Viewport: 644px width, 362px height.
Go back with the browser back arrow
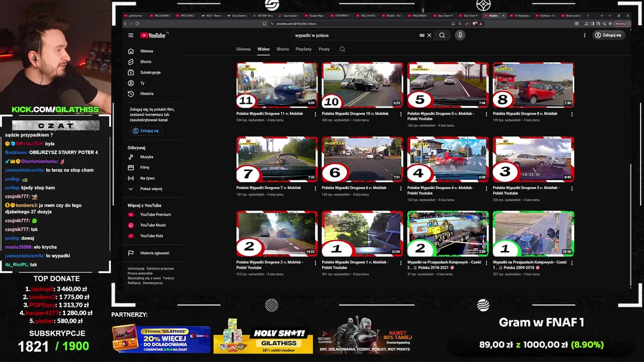click(x=126, y=24)
